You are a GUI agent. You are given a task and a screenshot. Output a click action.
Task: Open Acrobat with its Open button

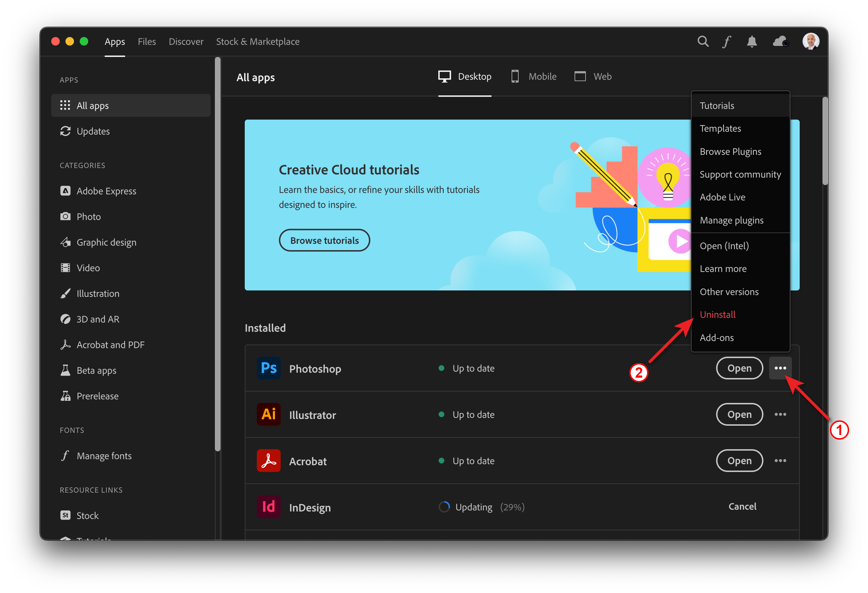(739, 461)
